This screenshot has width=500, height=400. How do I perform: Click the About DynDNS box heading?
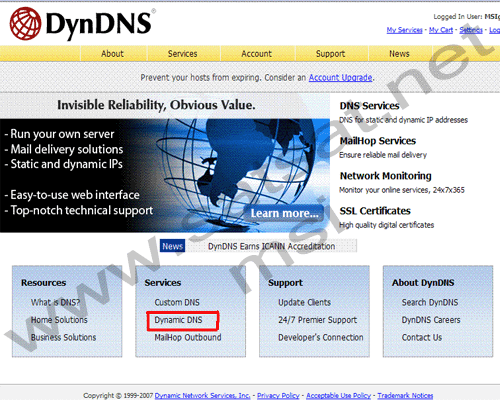[423, 283]
